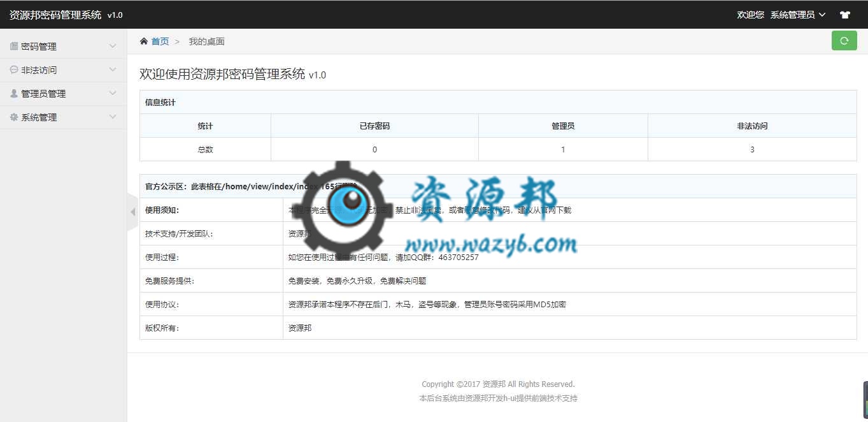868x422 pixels.
Task: Open the 系统管理 menu
Action: (x=64, y=117)
